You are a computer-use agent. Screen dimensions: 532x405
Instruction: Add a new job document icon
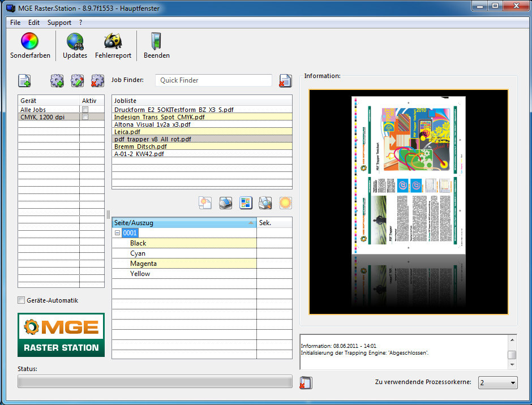[24, 81]
